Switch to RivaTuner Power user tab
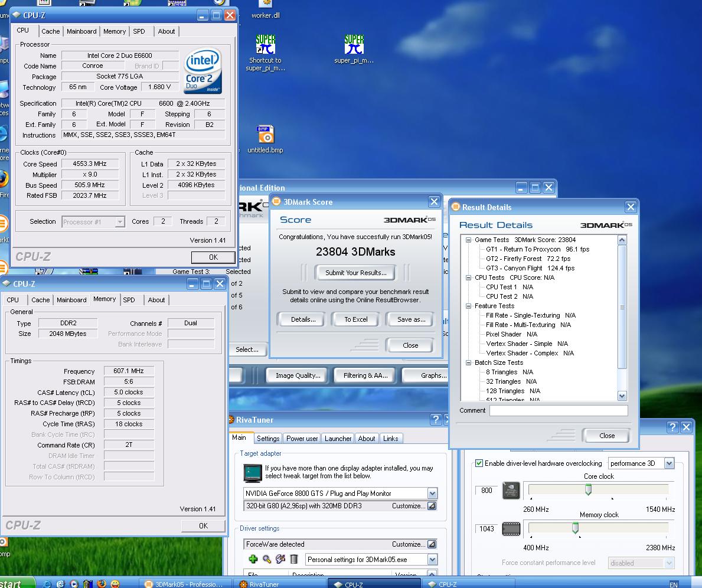 coord(302,439)
